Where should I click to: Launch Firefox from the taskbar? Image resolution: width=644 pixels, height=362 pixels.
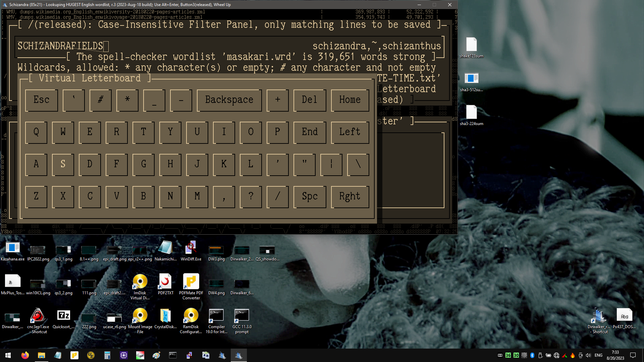[25, 355]
